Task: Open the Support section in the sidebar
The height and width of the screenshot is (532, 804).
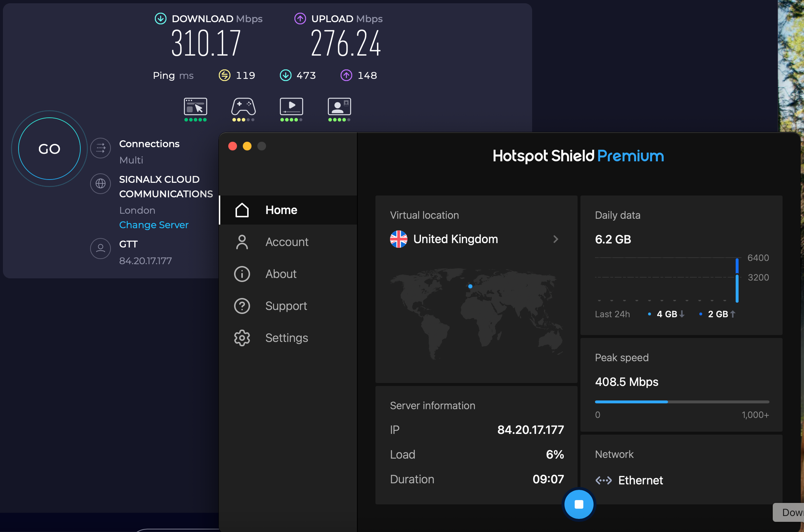Action: pyautogui.click(x=288, y=306)
